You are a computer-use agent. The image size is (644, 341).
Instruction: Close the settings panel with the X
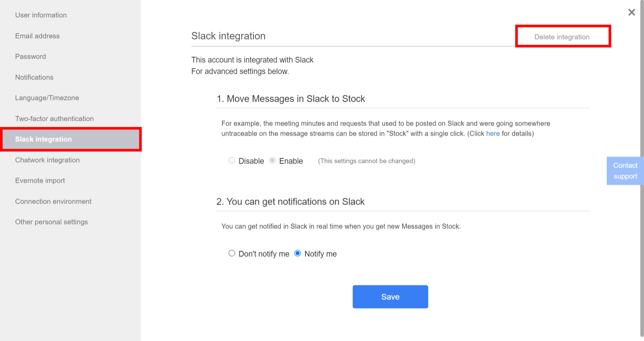point(632,12)
